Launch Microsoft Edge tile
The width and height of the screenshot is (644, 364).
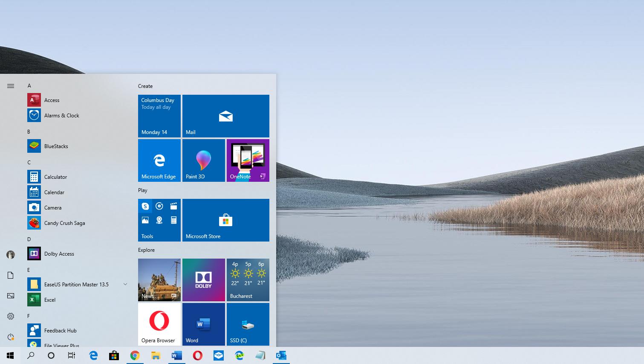point(159,160)
